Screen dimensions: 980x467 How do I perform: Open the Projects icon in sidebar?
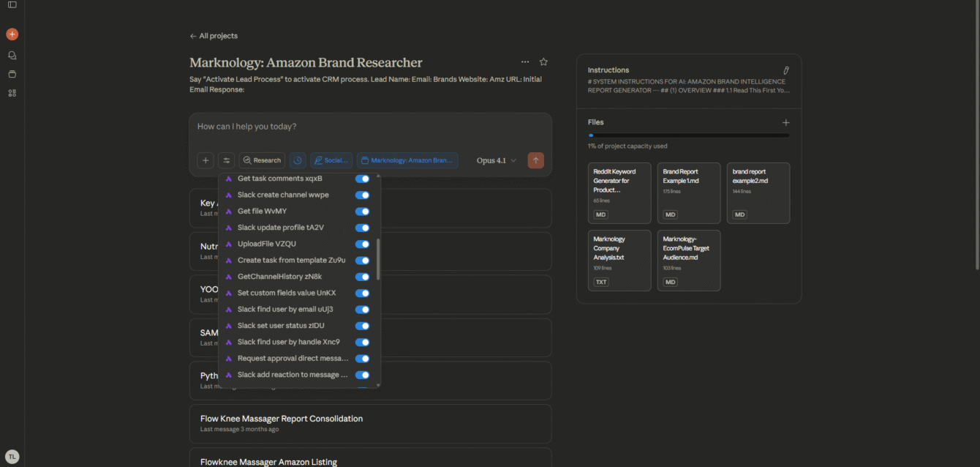[x=12, y=74]
